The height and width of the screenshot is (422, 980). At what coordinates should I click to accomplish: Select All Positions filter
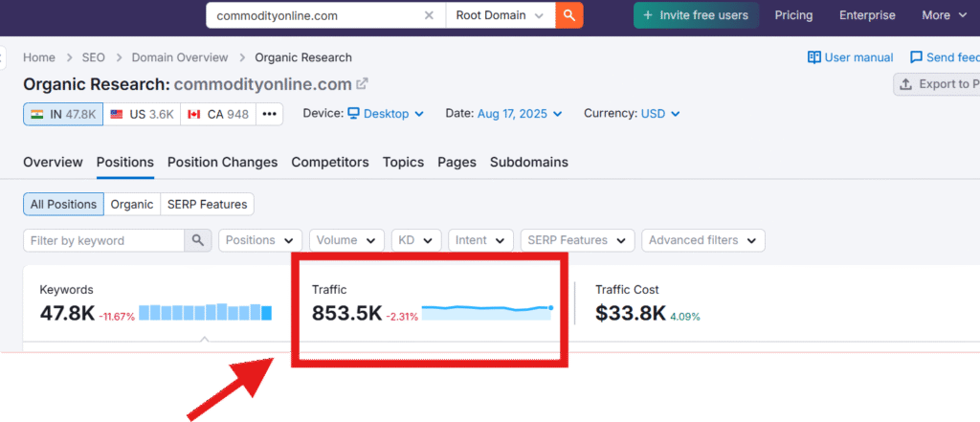click(x=64, y=204)
